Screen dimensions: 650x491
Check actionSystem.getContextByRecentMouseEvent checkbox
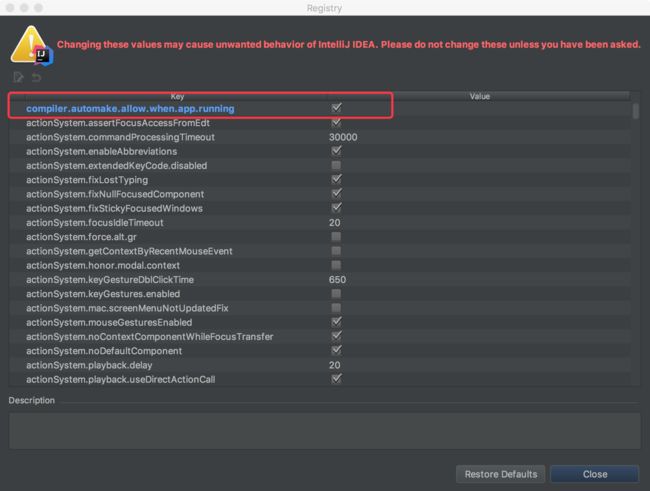(336, 251)
